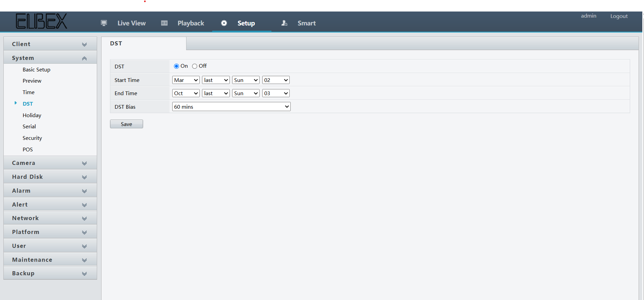Click the admin username link
This screenshot has height=300, width=644.
589,16
